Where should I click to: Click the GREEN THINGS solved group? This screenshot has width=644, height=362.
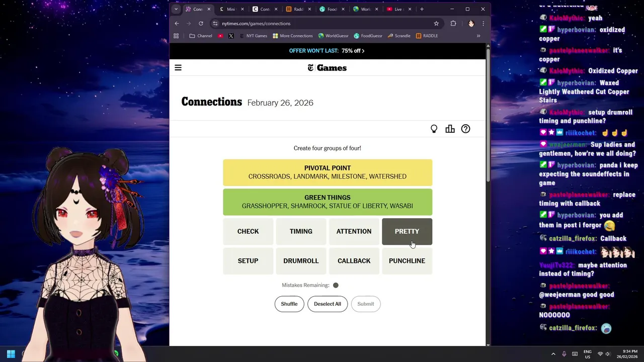coord(328,202)
